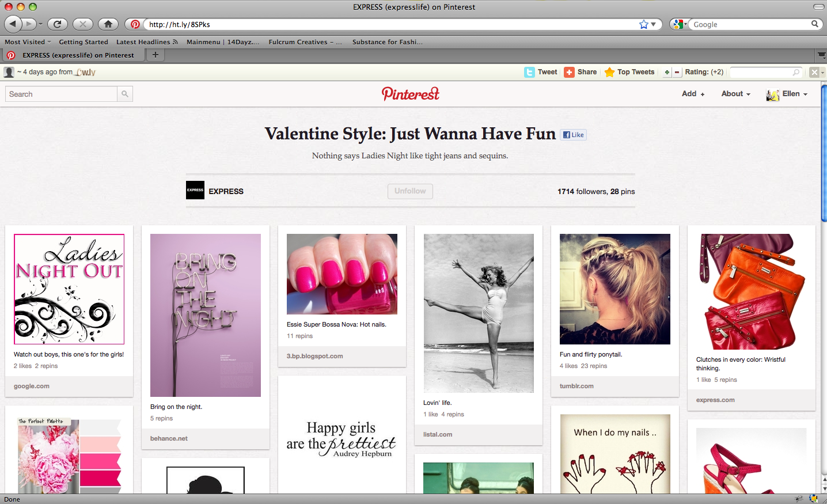Click the Pinterest favicon beside the URL
Viewport: 827px width, 504px height.
tap(135, 24)
